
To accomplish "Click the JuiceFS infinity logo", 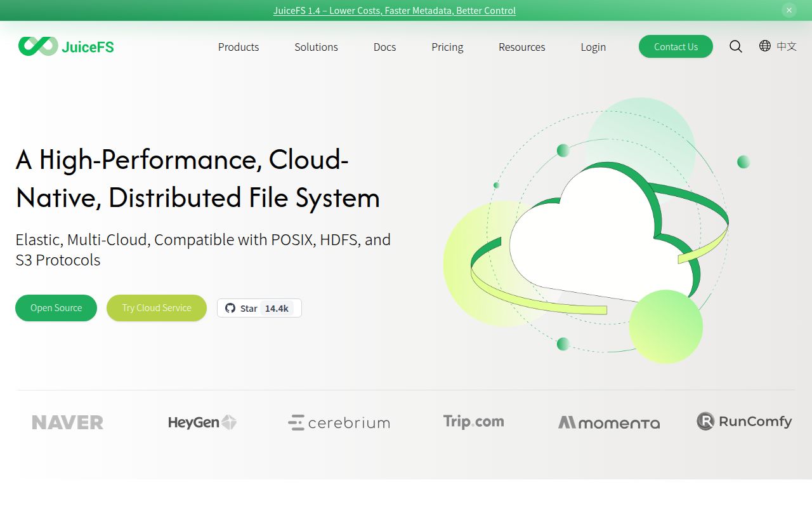I will pos(38,46).
